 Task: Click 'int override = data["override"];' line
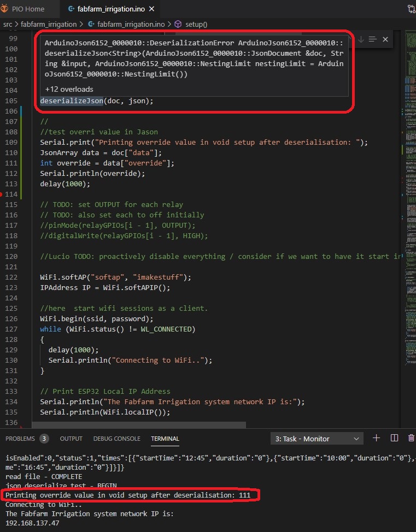click(107, 163)
